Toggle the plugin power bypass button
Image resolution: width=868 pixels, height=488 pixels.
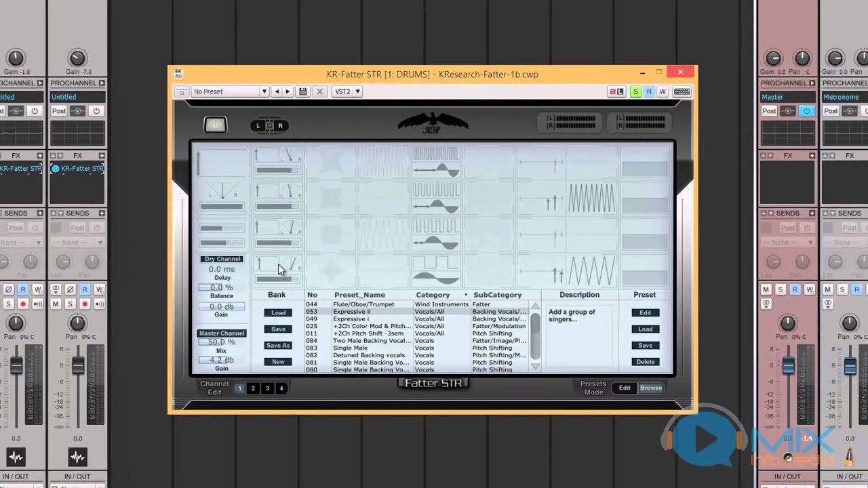[x=215, y=125]
